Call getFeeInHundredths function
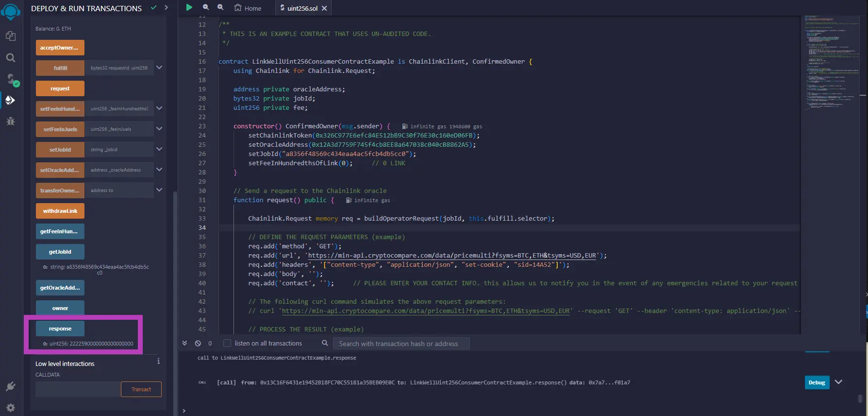The image size is (868, 416). coord(60,231)
